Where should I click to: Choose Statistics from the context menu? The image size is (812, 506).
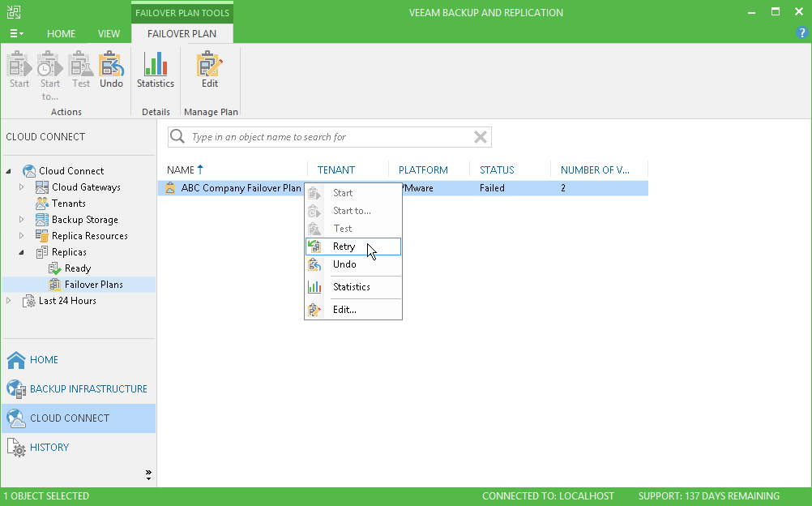(353, 287)
